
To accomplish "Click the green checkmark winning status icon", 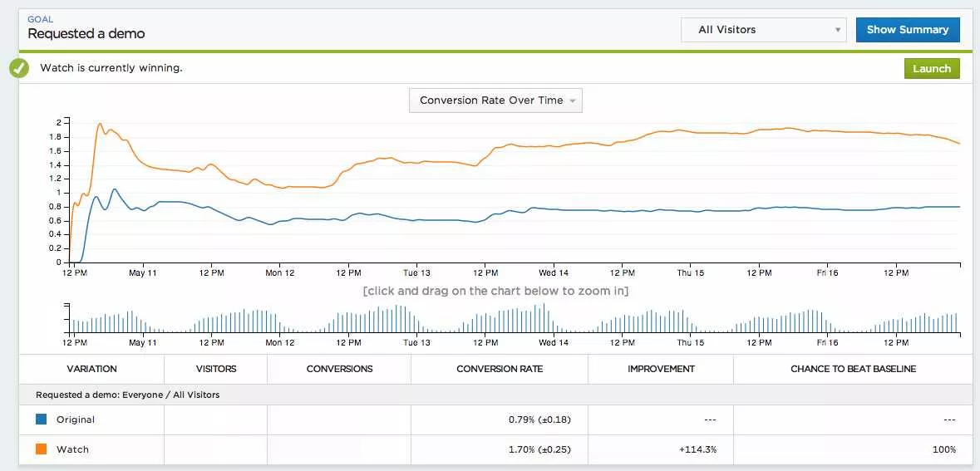I will click(x=20, y=68).
